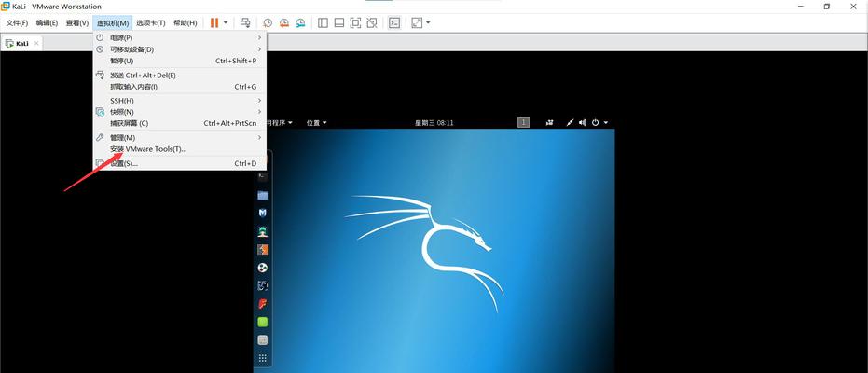
Task: Click the 星期三 08:11 clock in Kali
Action: coord(434,123)
